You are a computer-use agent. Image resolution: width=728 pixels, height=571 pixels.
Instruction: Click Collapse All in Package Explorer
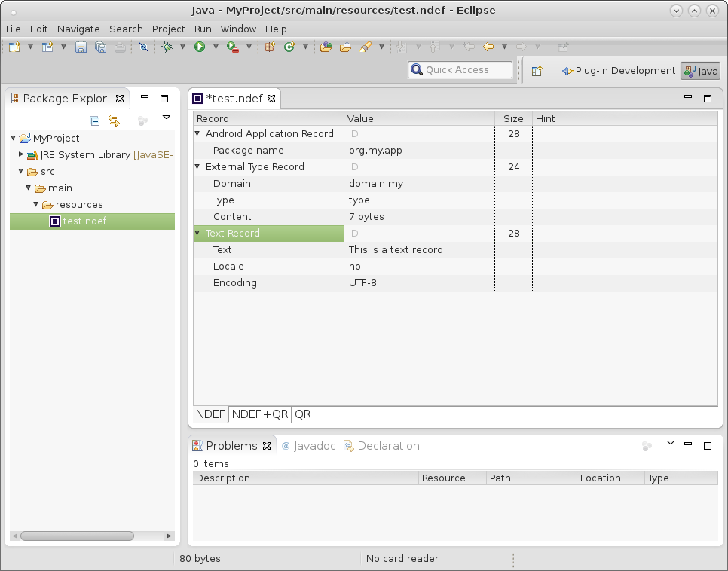pos(95,121)
